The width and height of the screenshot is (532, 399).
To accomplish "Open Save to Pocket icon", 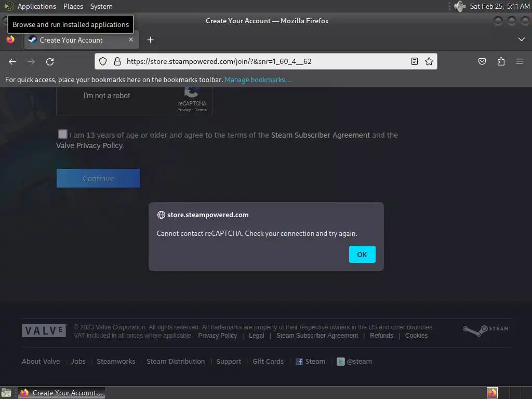I will click(482, 61).
